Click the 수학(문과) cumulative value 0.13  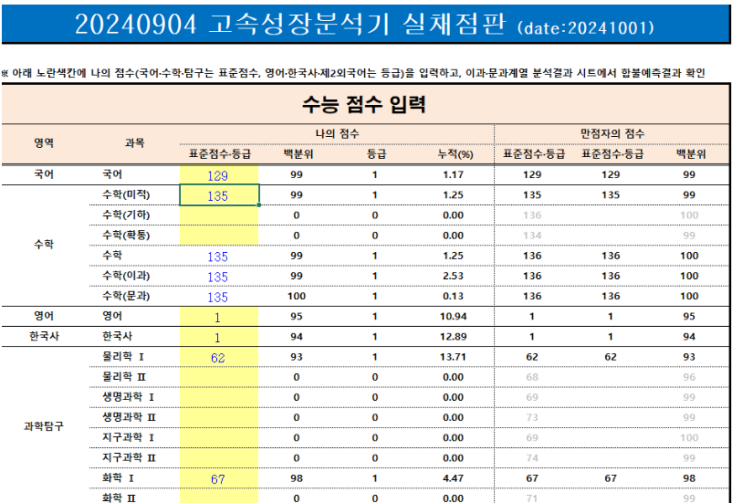pos(453,296)
